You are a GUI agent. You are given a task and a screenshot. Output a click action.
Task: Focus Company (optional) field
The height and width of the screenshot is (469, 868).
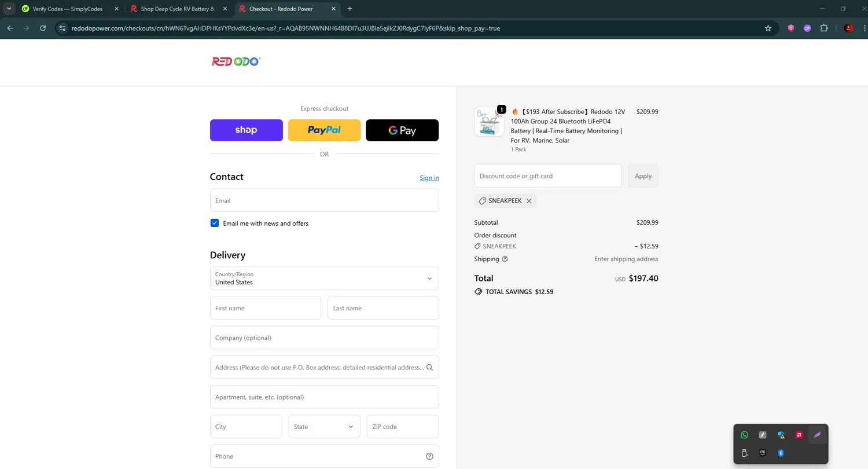[x=324, y=338]
